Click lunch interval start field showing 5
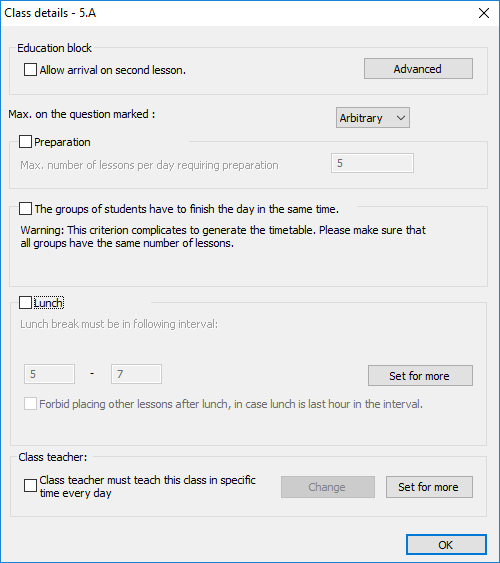This screenshot has width=500, height=563. [x=50, y=374]
